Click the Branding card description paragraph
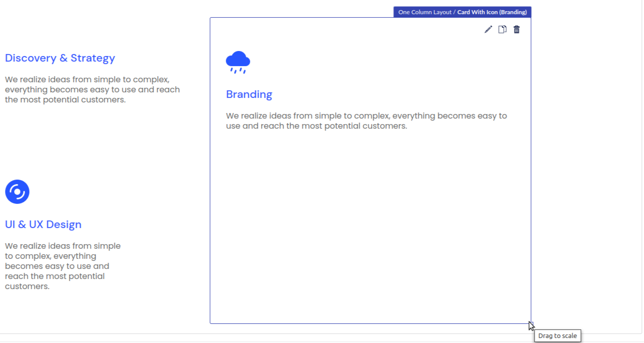644x343 pixels. tap(366, 121)
